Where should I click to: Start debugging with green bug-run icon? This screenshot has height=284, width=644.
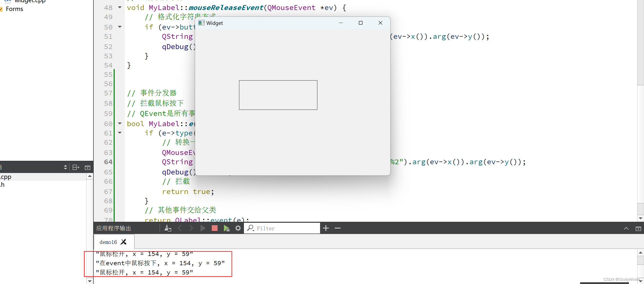pyautogui.click(x=227, y=228)
